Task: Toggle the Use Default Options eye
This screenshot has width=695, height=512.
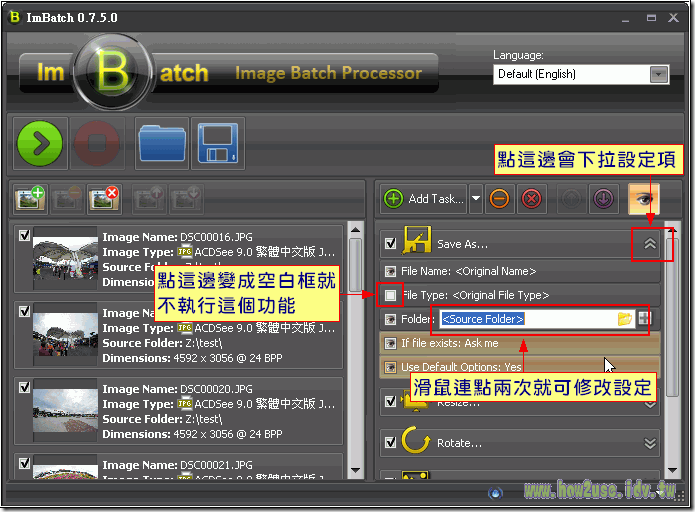Action: 390,367
